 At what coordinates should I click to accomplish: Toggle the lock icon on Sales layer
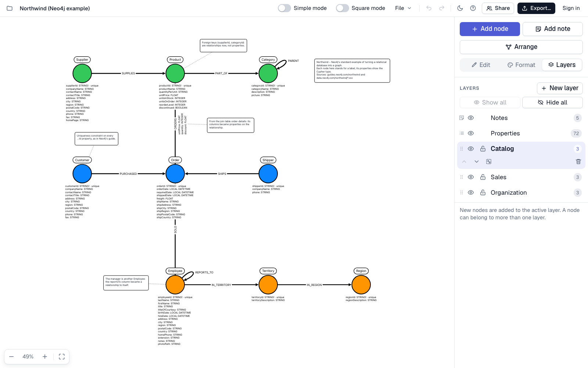[483, 177]
